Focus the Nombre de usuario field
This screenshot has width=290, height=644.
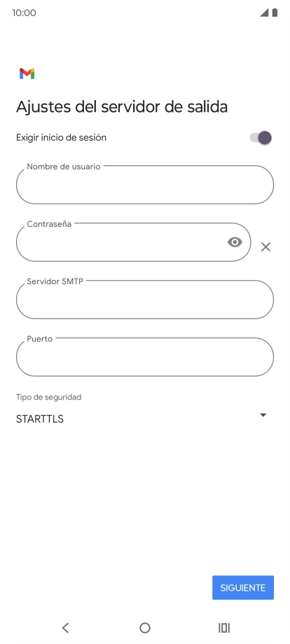coord(145,184)
